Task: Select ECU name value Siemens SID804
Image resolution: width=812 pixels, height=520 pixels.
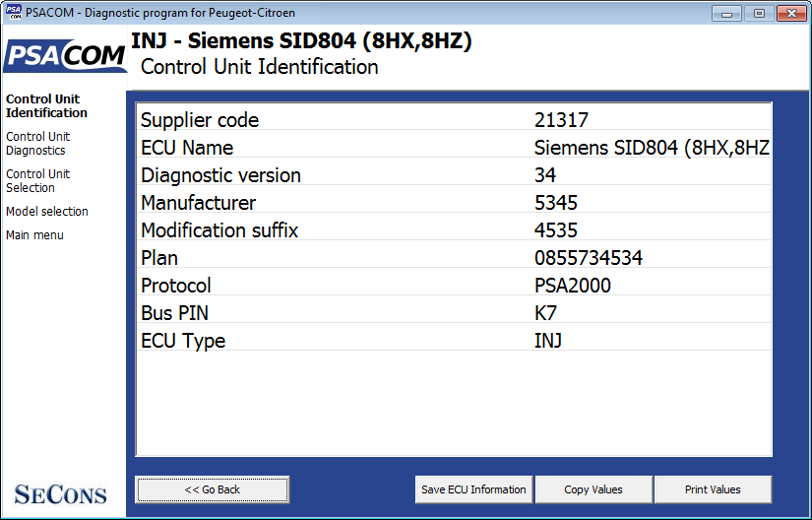Action: (652, 148)
